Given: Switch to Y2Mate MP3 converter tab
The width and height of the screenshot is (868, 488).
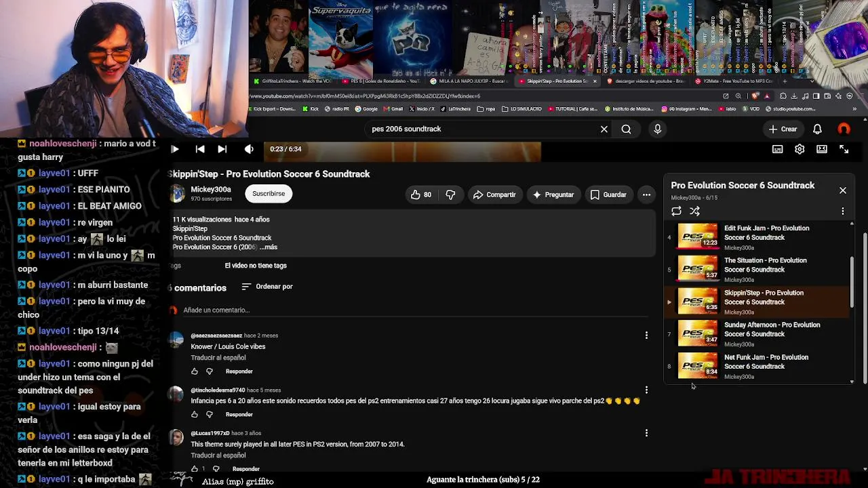Looking at the screenshot, I should 736,81.
